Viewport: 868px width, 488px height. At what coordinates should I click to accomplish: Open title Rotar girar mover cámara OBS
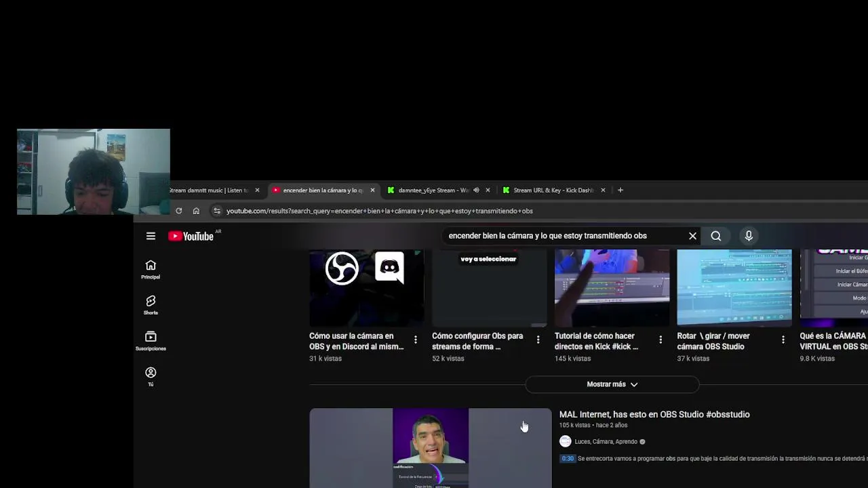[713, 341]
